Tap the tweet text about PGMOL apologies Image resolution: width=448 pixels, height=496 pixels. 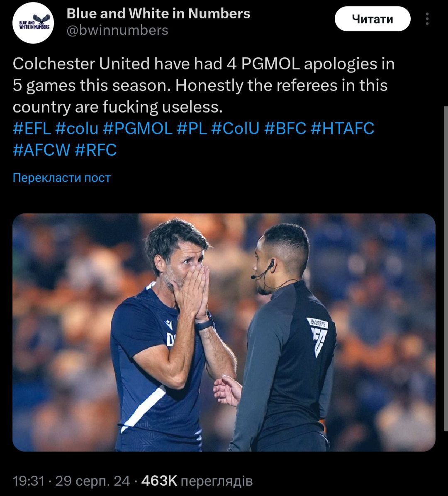coord(203,86)
